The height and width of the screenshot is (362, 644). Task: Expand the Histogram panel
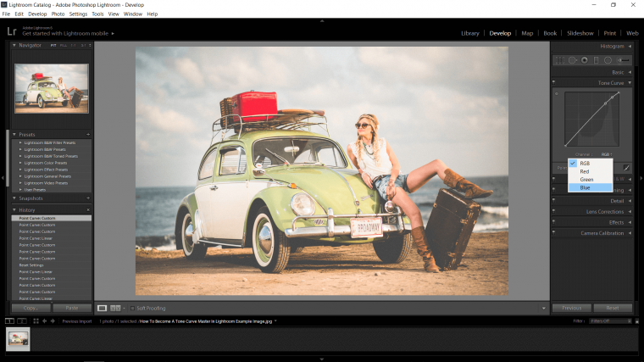pyautogui.click(x=630, y=46)
